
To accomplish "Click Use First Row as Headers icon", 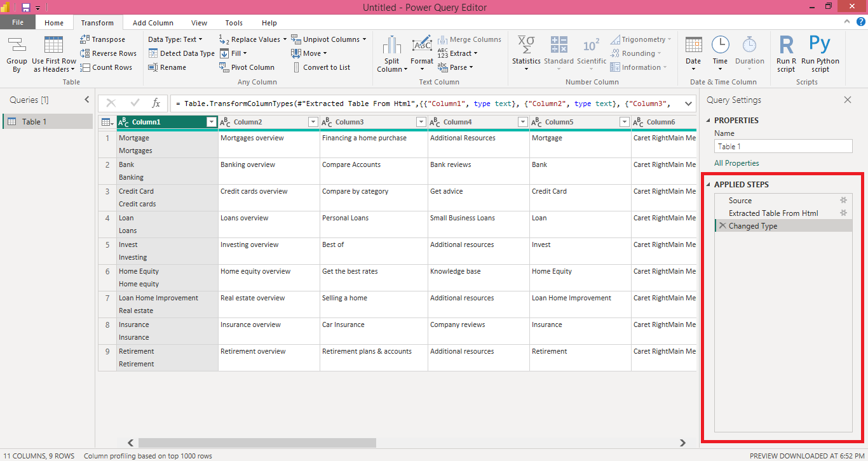I will coord(54,54).
